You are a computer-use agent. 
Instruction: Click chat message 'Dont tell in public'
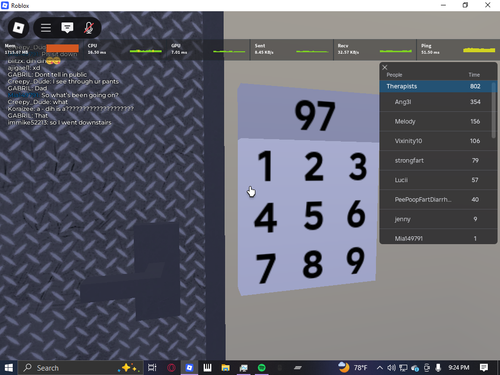click(61, 75)
